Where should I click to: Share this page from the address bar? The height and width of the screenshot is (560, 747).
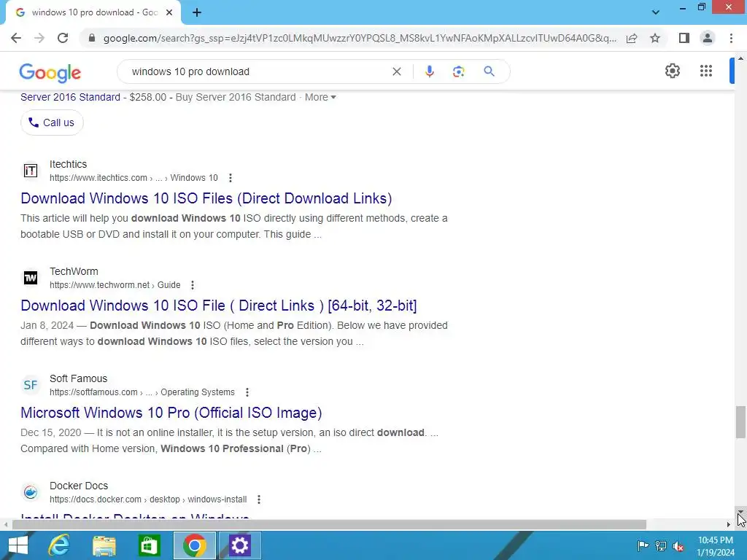tap(632, 38)
